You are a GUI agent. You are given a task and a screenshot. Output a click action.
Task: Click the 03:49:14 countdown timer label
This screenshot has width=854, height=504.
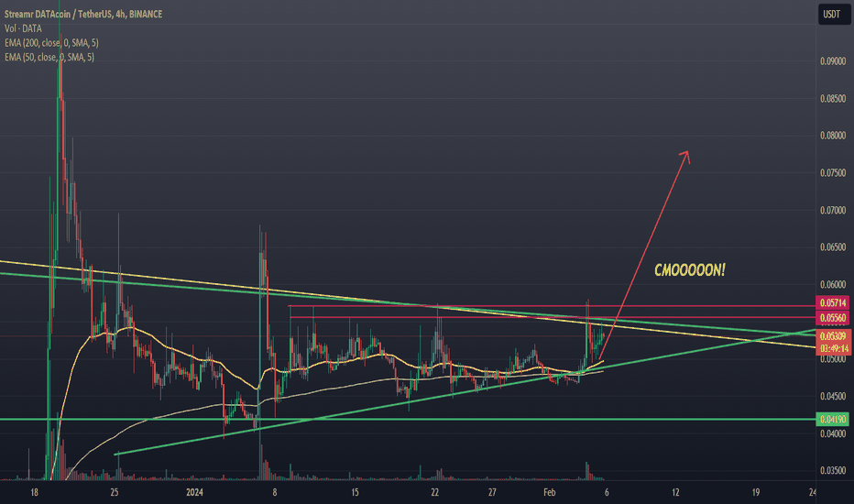click(x=833, y=349)
